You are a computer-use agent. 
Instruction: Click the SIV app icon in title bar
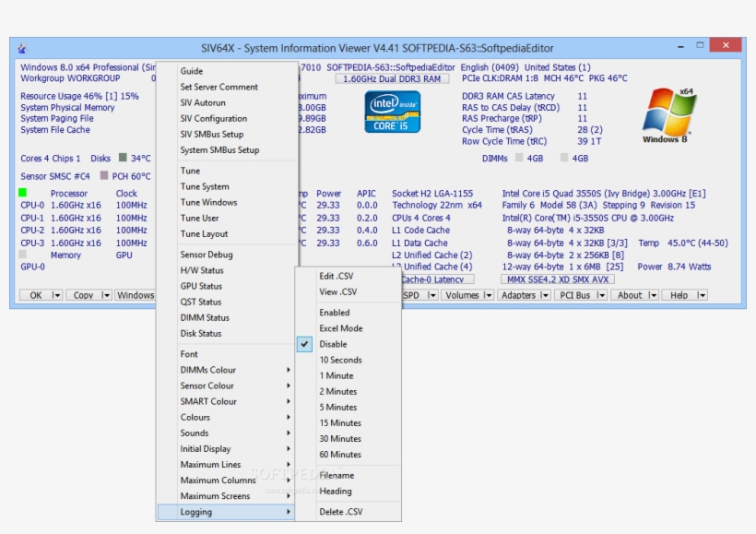[x=22, y=48]
